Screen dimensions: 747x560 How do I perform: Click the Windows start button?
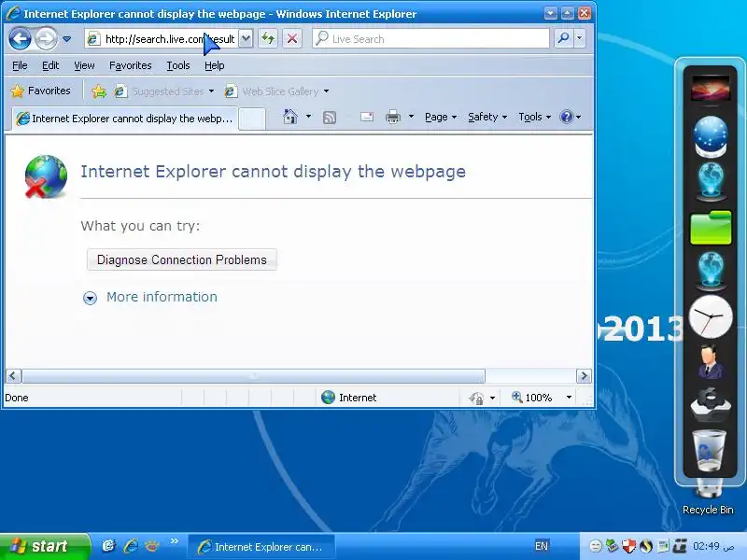click(x=44, y=546)
